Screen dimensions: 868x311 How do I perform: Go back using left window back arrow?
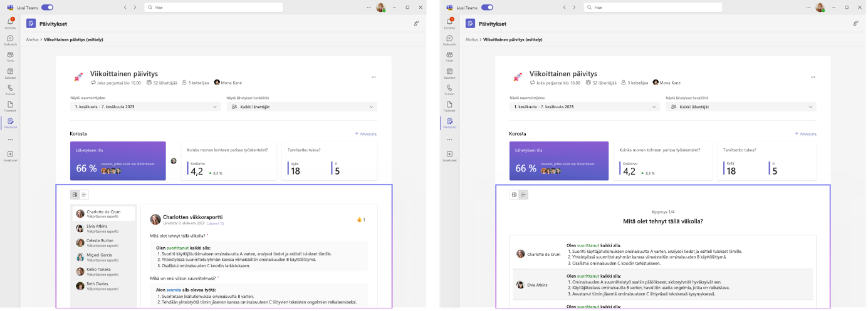[x=125, y=8]
